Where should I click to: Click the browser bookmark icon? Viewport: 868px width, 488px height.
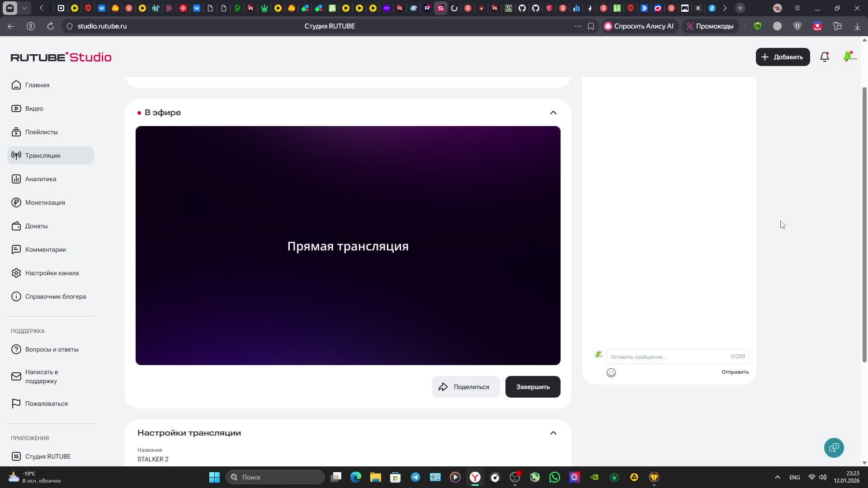tap(590, 26)
